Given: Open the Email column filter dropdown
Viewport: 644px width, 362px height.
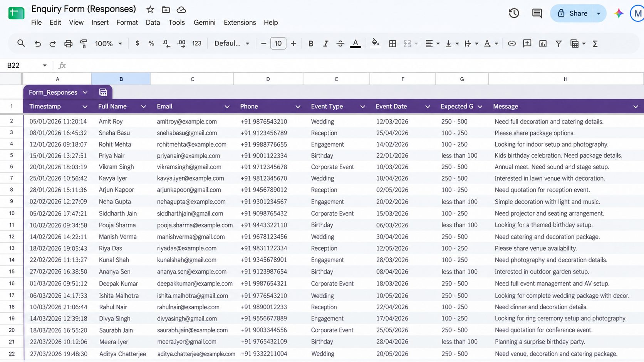Looking at the screenshot, I should [227, 107].
